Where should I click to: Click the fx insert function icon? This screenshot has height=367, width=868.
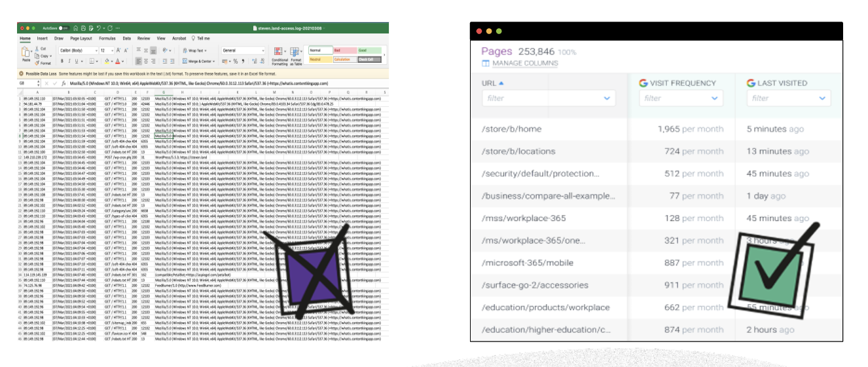click(x=63, y=83)
